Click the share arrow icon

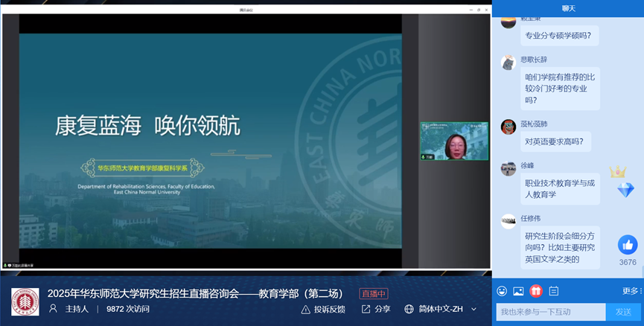pos(366,309)
